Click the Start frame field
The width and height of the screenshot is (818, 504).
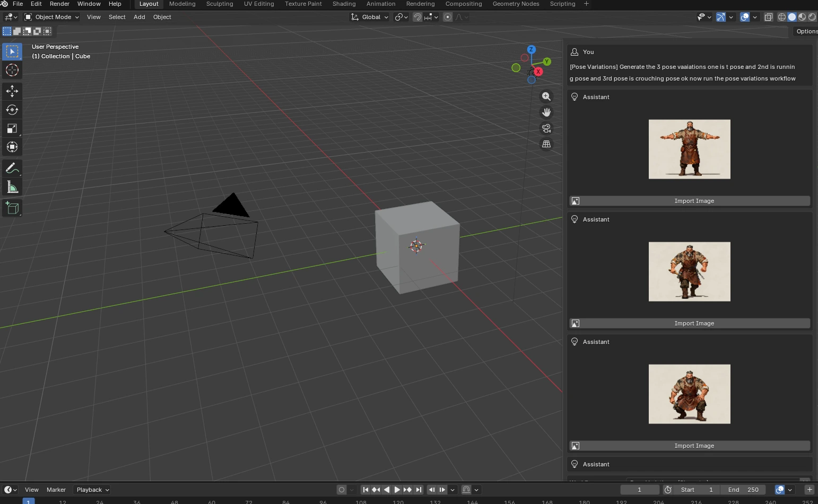[x=697, y=490]
